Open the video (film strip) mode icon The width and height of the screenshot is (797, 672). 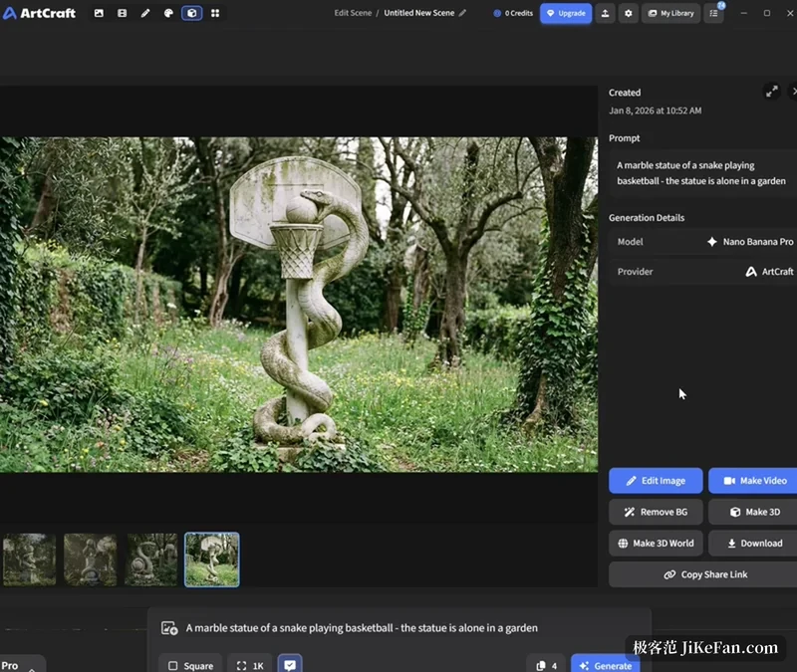122,13
